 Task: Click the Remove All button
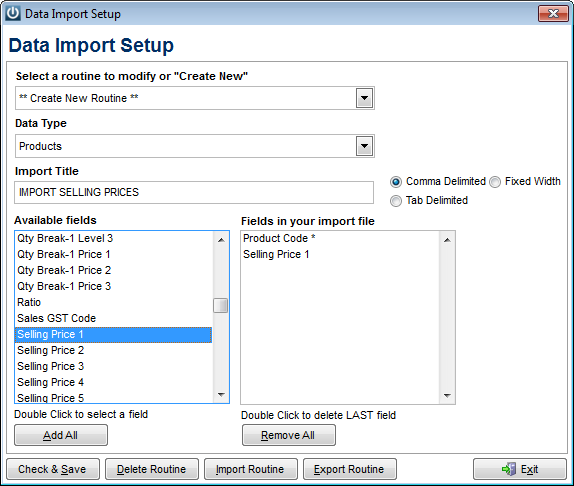pyautogui.click(x=288, y=435)
